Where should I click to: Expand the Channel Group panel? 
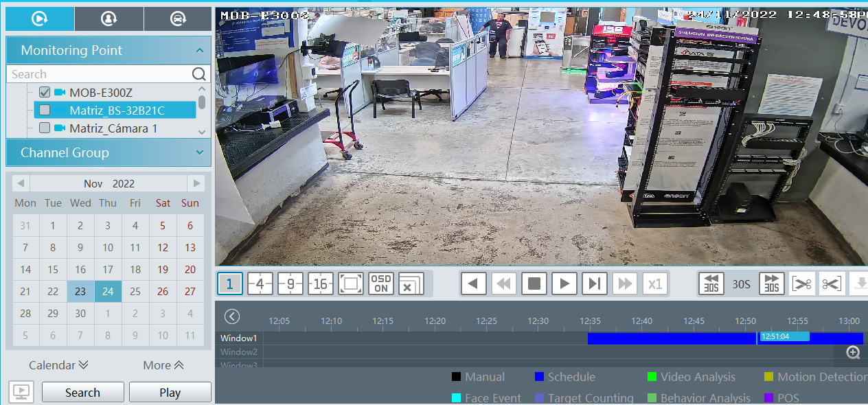(x=199, y=152)
